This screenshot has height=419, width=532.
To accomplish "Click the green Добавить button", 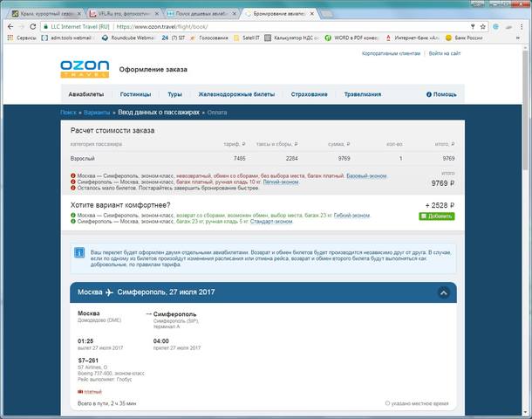I will point(437,216).
